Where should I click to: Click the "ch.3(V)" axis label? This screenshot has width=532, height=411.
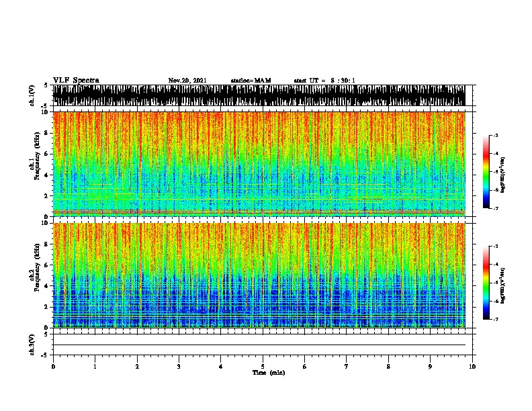(x=32, y=345)
